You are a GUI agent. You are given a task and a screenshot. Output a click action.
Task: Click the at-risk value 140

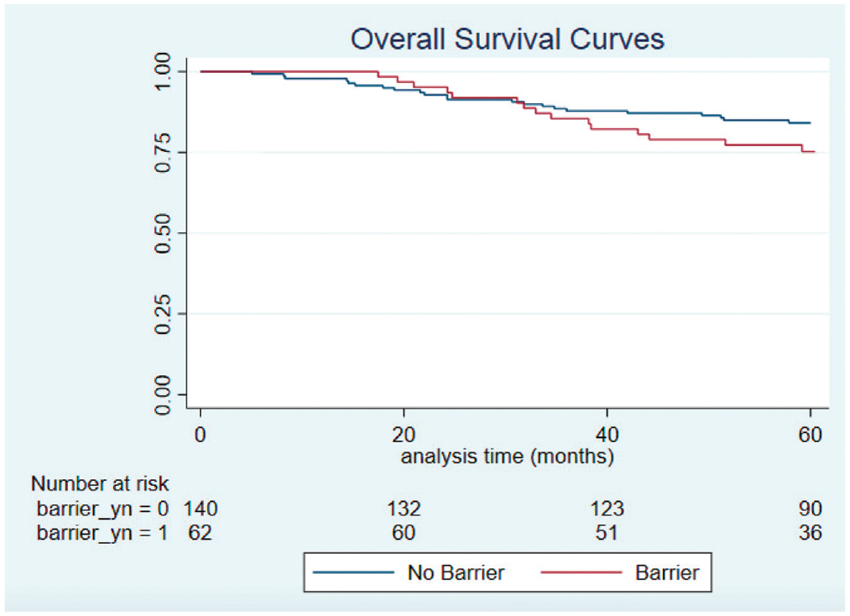[200, 509]
